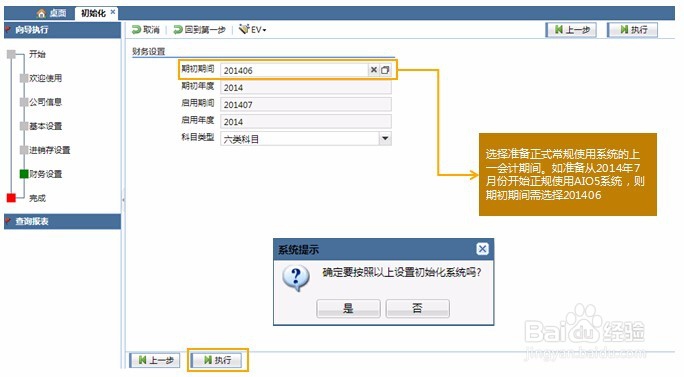Click the 期初期间 label
Screen dimensions: 684x377
click(x=198, y=69)
